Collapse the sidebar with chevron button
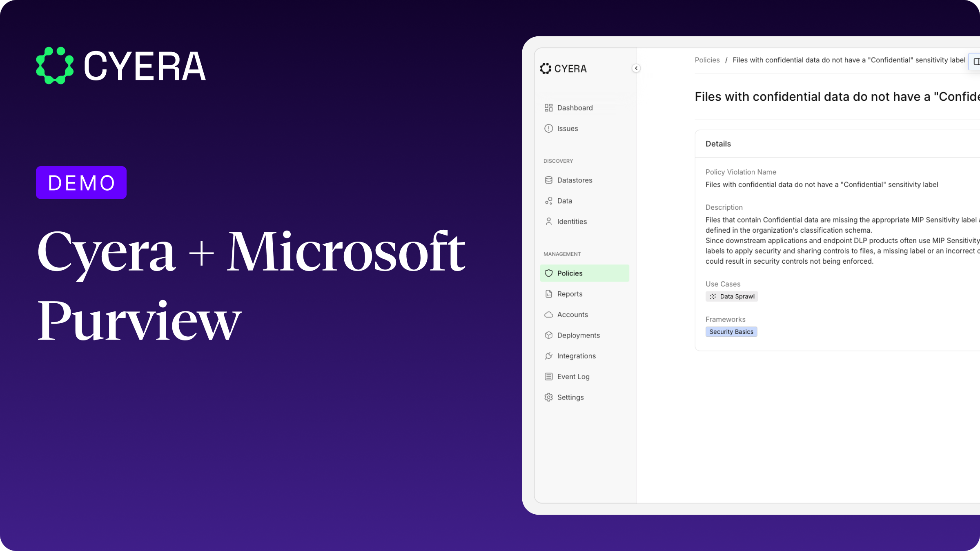Screen dimensions: 980x551 (x=636, y=68)
